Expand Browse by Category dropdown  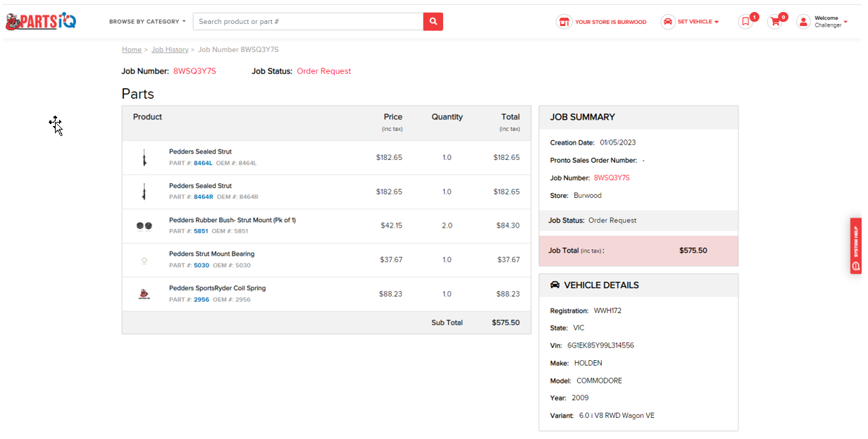click(x=147, y=22)
